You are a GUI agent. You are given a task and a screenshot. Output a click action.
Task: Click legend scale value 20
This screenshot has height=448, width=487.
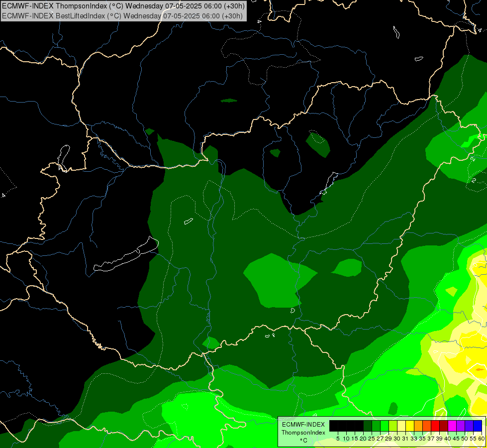(x=364, y=439)
